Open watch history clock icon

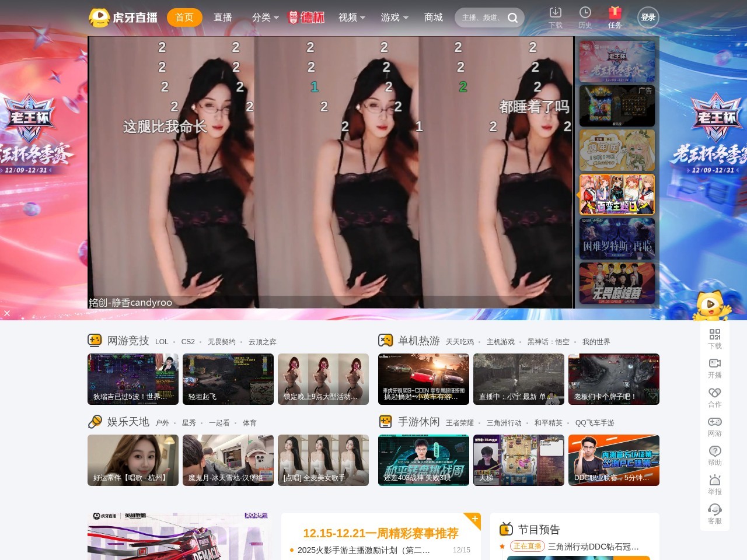point(585,13)
